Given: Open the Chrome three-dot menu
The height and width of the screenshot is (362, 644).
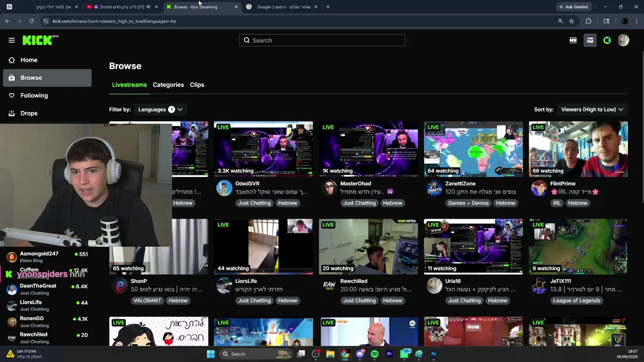Looking at the screenshot, I should (637, 21).
